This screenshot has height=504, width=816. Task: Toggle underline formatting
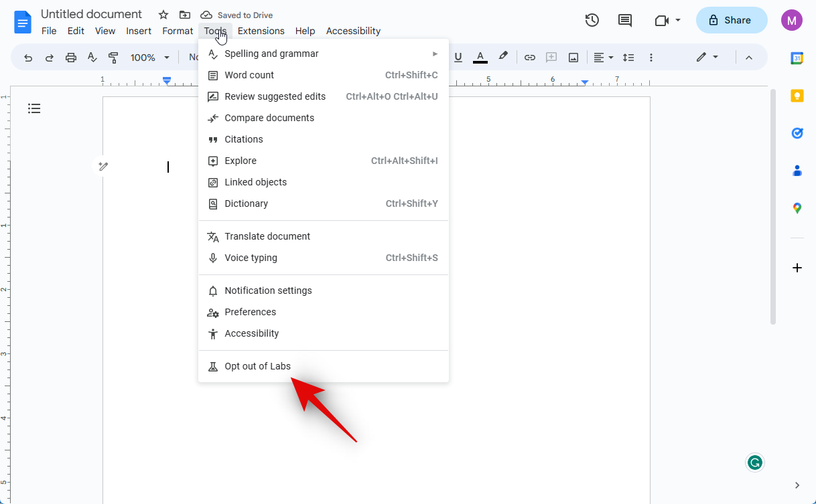pos(458,58)
